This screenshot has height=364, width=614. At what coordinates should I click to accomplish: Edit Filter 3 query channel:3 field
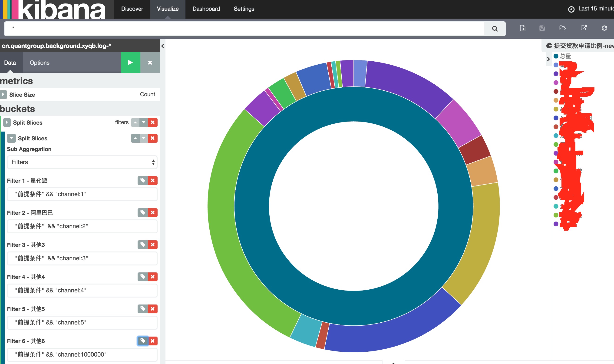pos(82,258)
